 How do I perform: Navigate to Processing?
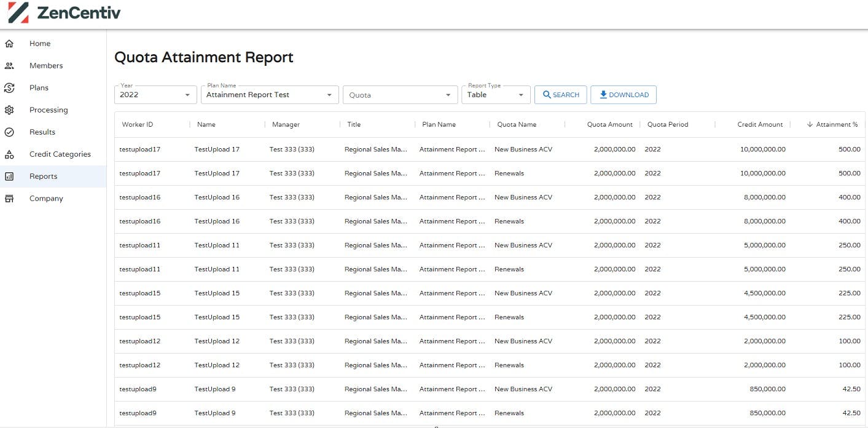click(x=53, y=110)
